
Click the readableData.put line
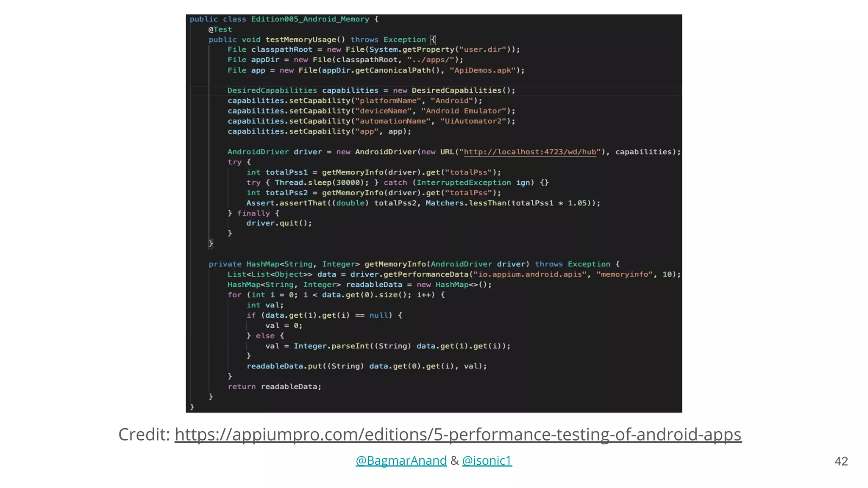tap(367, 366)
